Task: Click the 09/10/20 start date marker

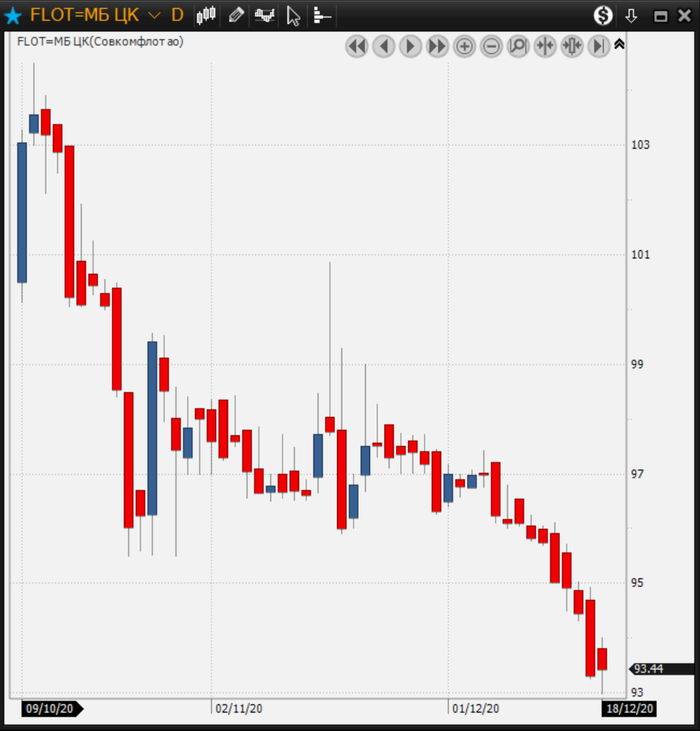Action: coord(52,709)
